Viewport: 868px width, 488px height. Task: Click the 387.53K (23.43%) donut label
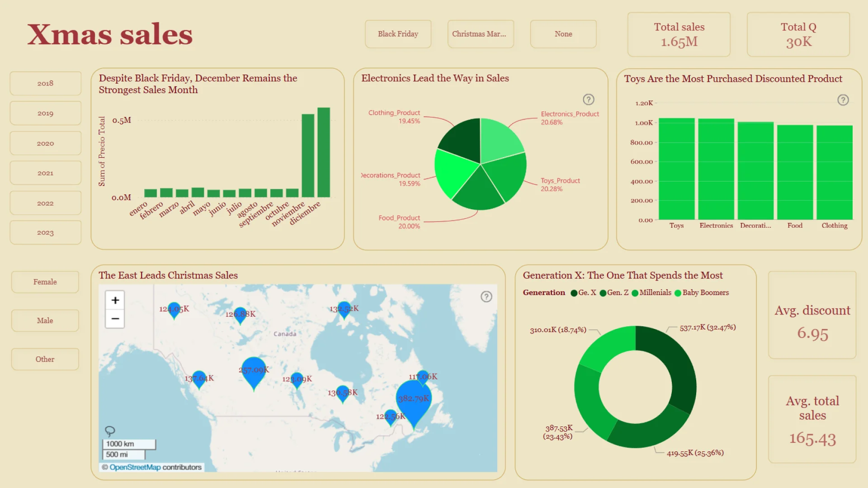558,432
